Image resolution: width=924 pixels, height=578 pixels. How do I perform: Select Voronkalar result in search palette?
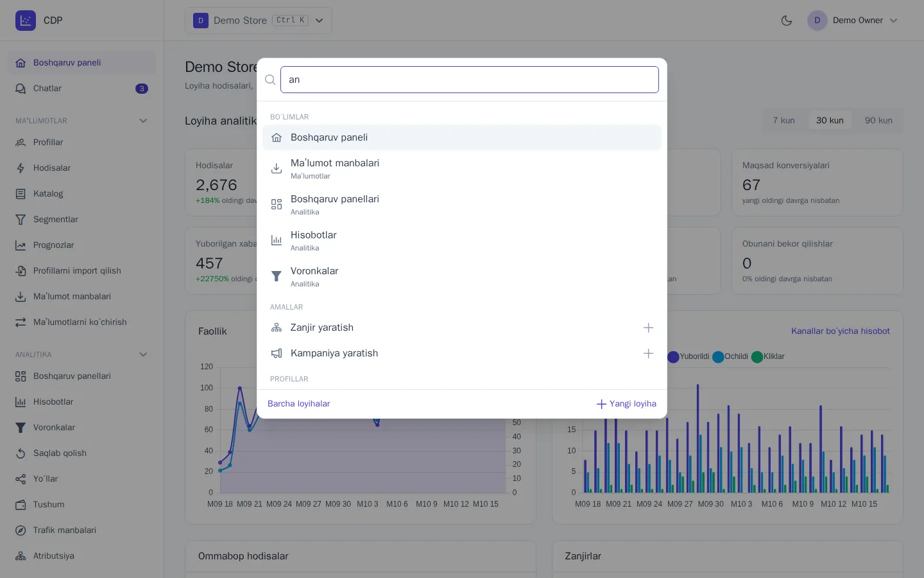tap(462, 276)
